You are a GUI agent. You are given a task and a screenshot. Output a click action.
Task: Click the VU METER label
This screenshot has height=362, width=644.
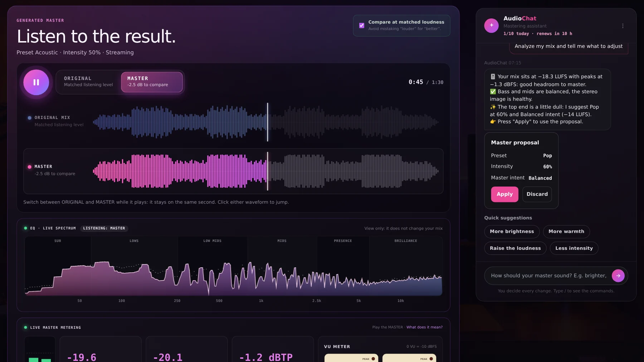pyautogui.click(x=337, y=347)
